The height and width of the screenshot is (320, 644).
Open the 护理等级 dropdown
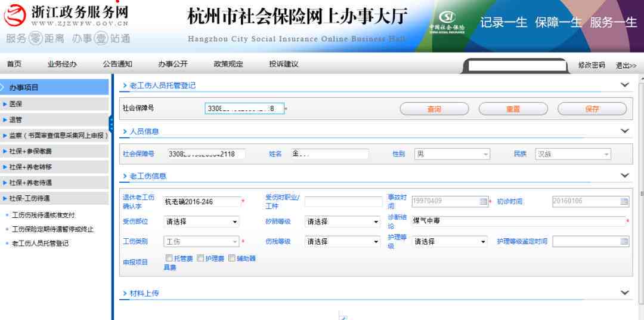tap(450, 242)
